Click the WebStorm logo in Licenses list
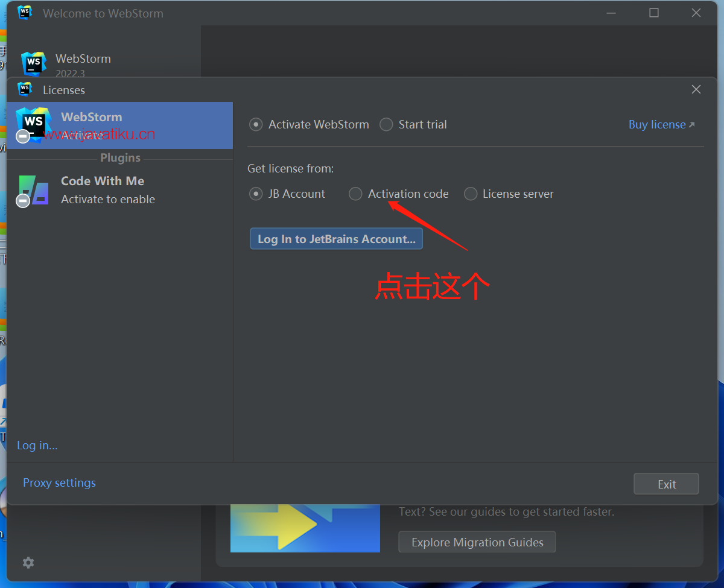 pyautogui.click(x=33, y=124)
